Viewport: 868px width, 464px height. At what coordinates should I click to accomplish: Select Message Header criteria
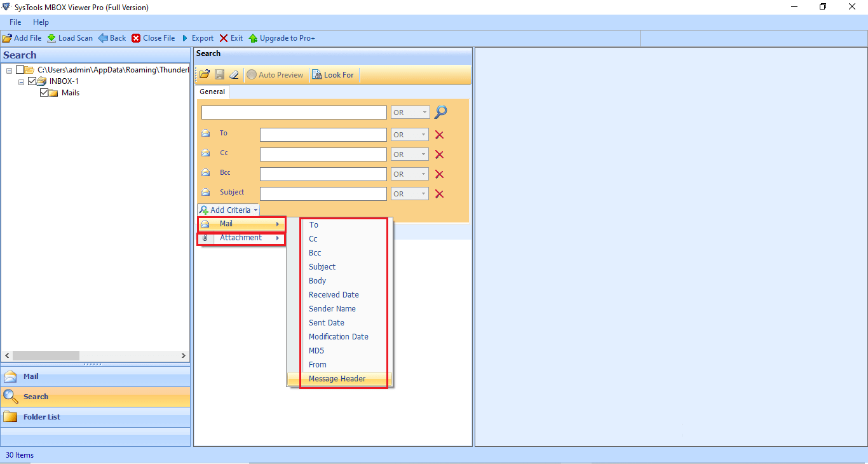tap(340, 379)
